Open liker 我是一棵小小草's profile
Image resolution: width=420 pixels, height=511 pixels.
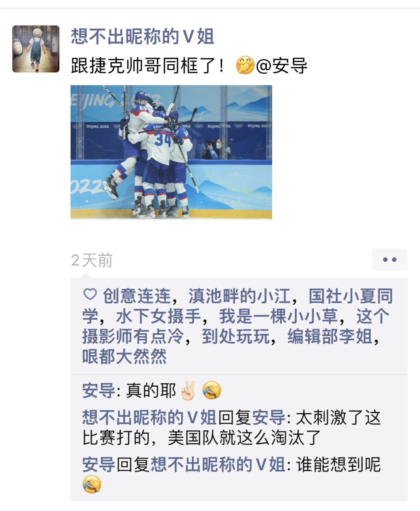click(279, 316)
